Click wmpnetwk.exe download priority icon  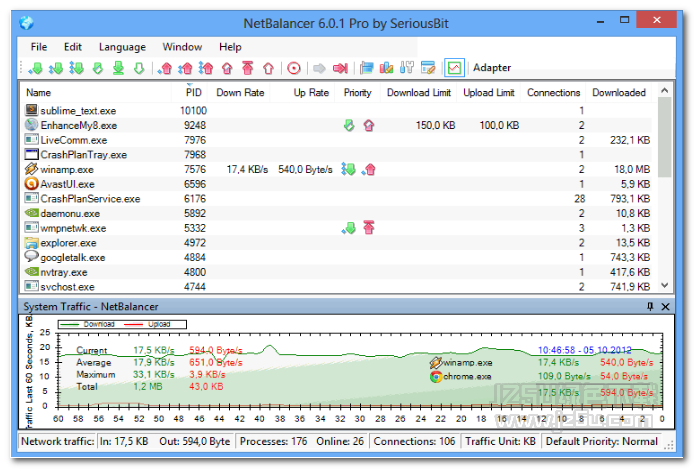click(x=349, y=228)
